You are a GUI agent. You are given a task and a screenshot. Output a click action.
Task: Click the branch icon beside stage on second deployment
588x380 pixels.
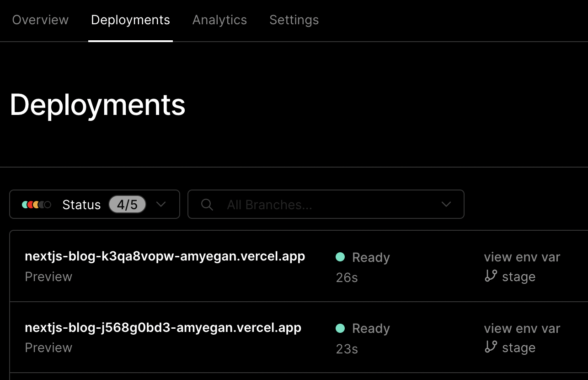click(x=490, y=347)
